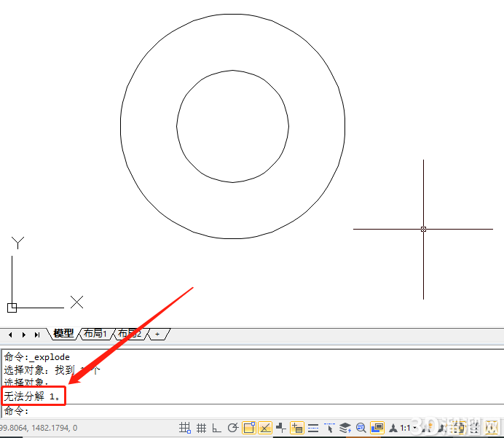Open annotation scale 1:1 dropdown

[x=408, y=428]
